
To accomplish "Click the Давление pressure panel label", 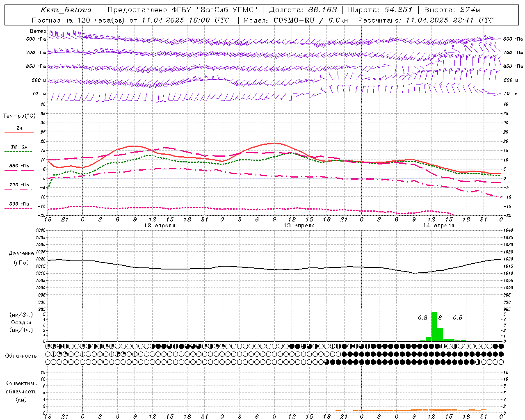I will coord(21,253).
